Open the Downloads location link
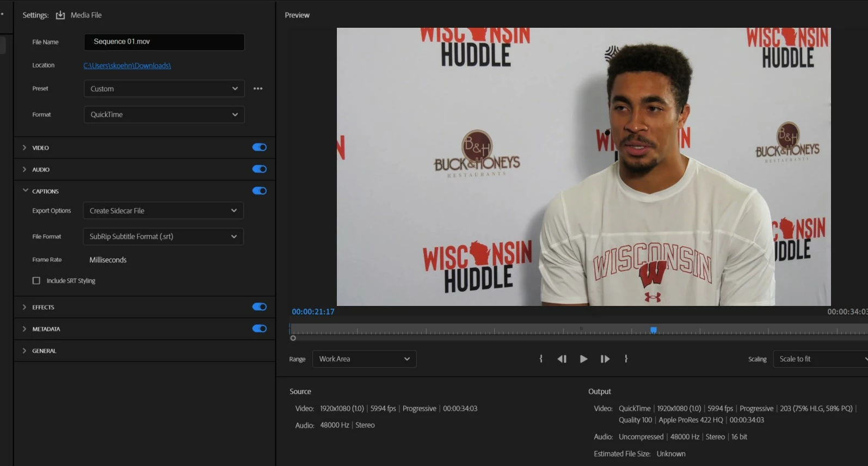The width and height of the screenshot is (868, 466). click(127, 65)
